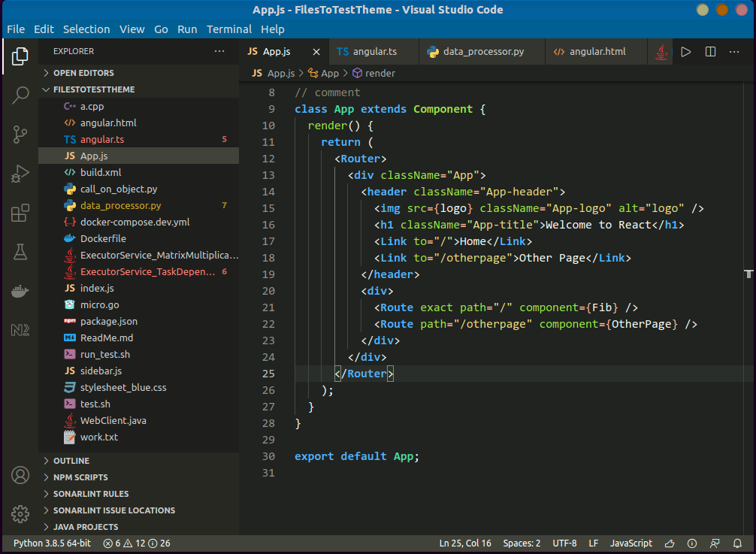Open the Terminal menu
The height and width of the screenshot is (554, 756).
click(229, 29)
